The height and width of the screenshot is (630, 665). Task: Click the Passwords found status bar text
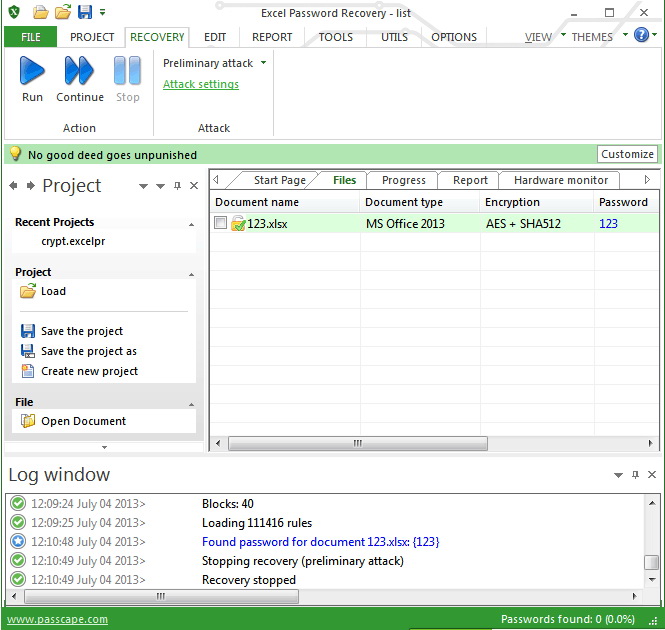pos(567,619)
